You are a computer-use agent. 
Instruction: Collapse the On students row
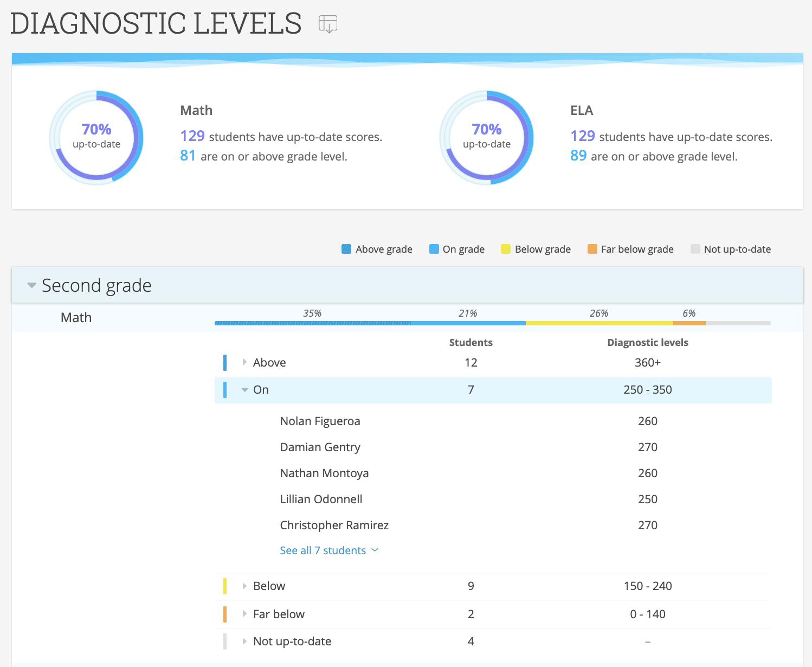point(244,390)
